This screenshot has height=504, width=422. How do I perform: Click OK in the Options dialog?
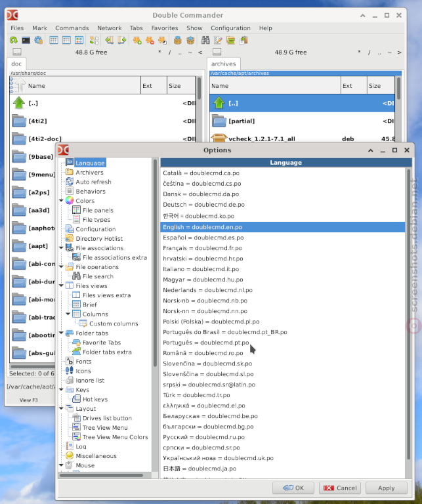point(293,488)
